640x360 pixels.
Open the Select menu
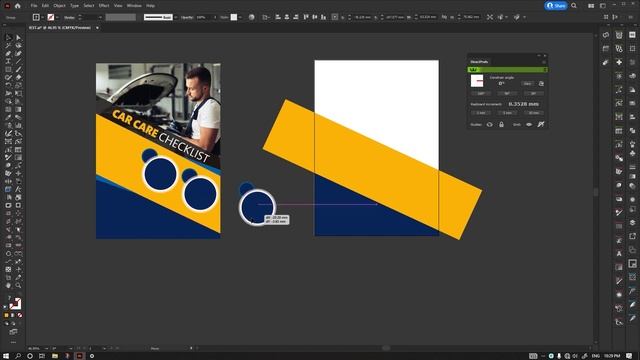pos(89,6)
